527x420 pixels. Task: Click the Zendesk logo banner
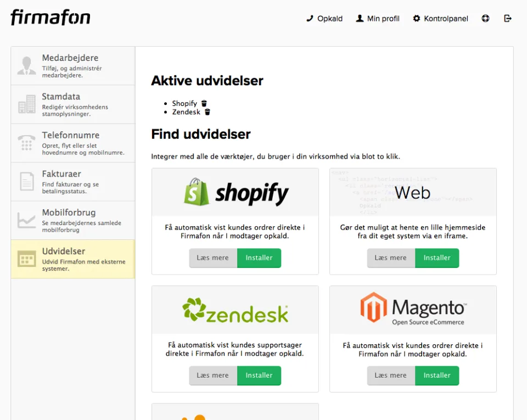[x=236, y=310]
